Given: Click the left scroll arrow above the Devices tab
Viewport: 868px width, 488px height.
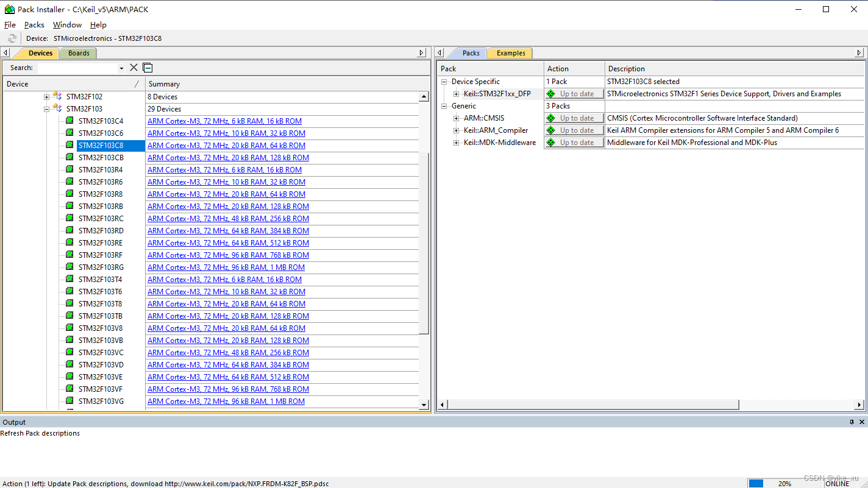Looking at the screenshot, I should coord(5,52).
